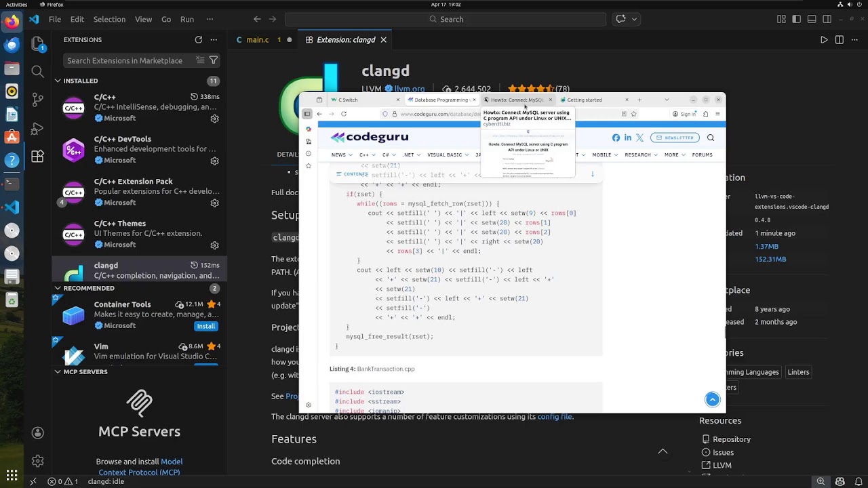
Task: Click the VS Code command center search box
Action: point(447,19)
